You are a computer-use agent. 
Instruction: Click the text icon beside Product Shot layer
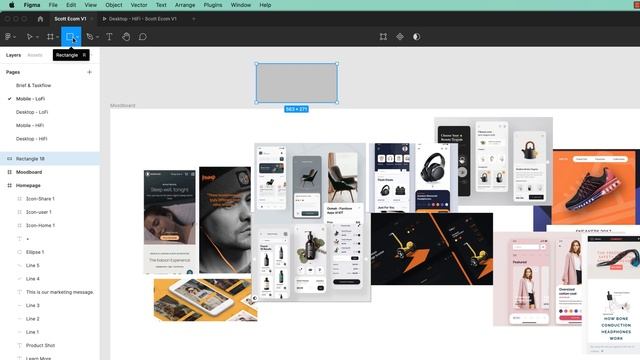[x=19, y=345]
